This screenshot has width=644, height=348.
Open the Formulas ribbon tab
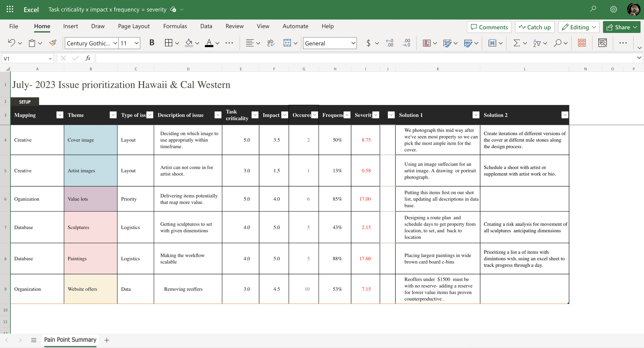pyautogui.click(x=175, y=26)
